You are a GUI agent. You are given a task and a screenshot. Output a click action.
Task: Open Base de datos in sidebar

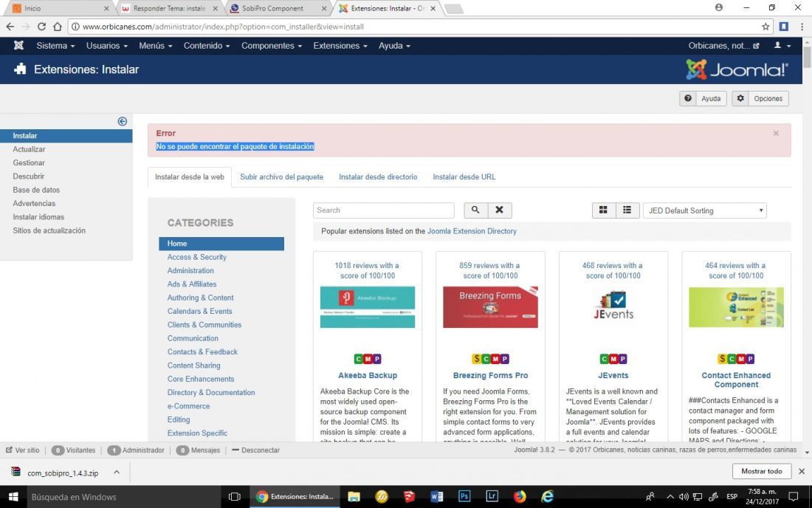36,190
